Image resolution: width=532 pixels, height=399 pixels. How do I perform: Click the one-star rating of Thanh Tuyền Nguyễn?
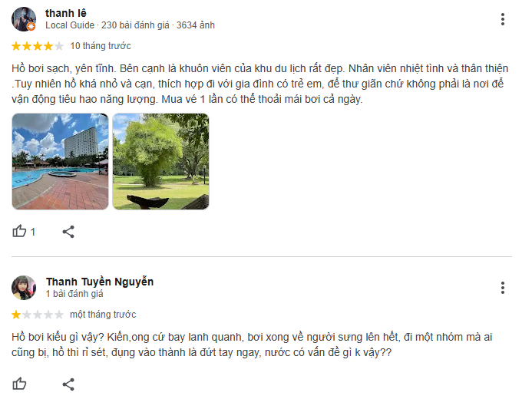[38, 315]
